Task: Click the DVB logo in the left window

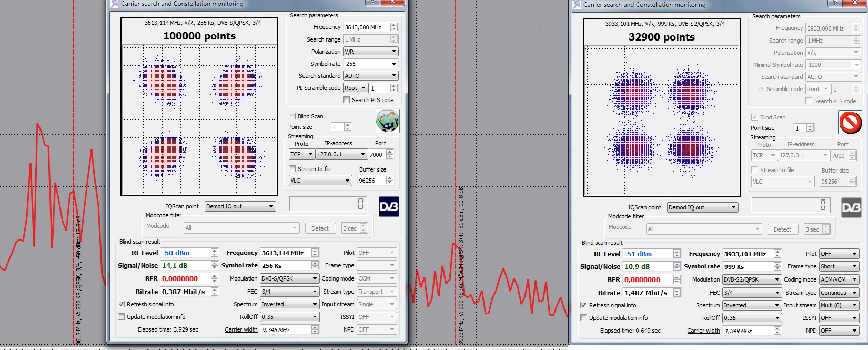Action: [389, 207]
